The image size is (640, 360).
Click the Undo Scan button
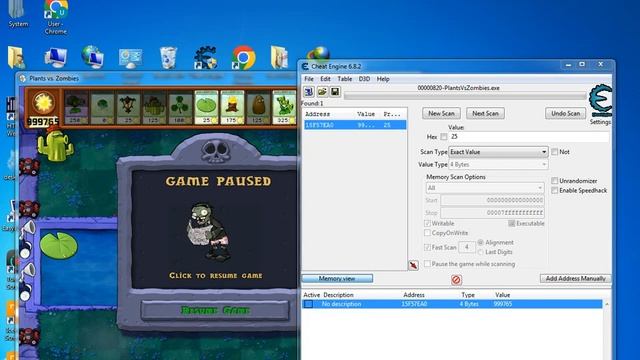pos(565,113)
